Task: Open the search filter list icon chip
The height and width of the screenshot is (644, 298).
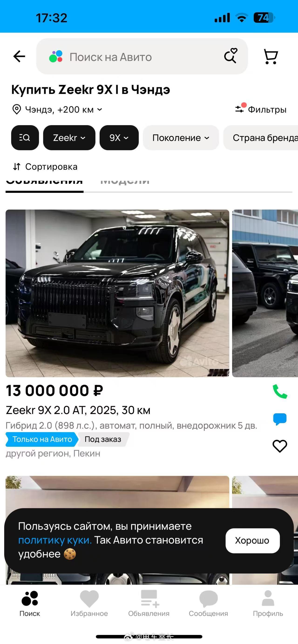Action: 25,138
